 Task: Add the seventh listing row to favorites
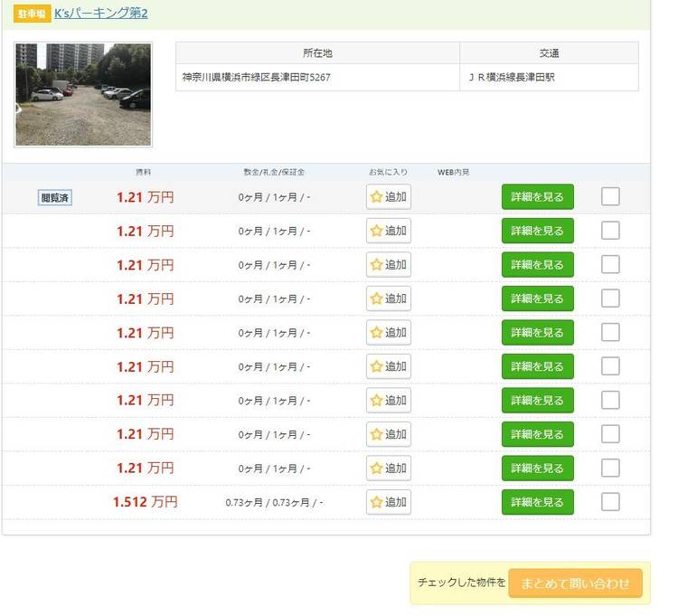click(x=389, y=400)
